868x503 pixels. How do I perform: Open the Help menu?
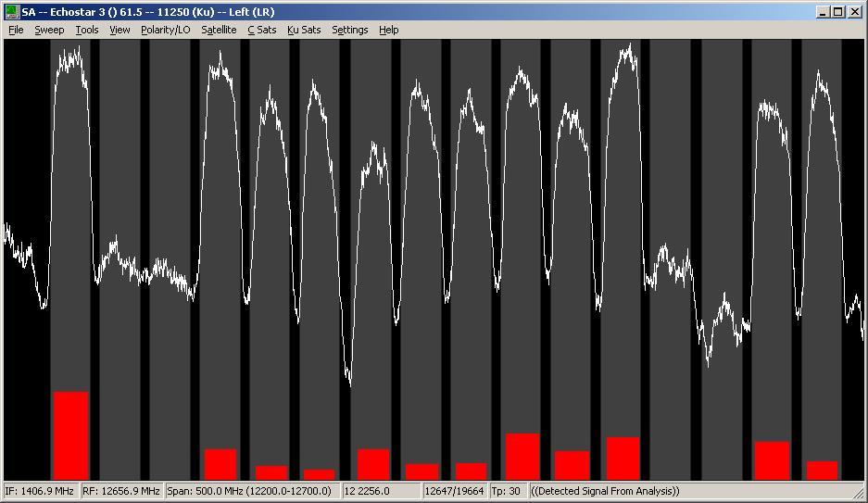coord(388,30)
